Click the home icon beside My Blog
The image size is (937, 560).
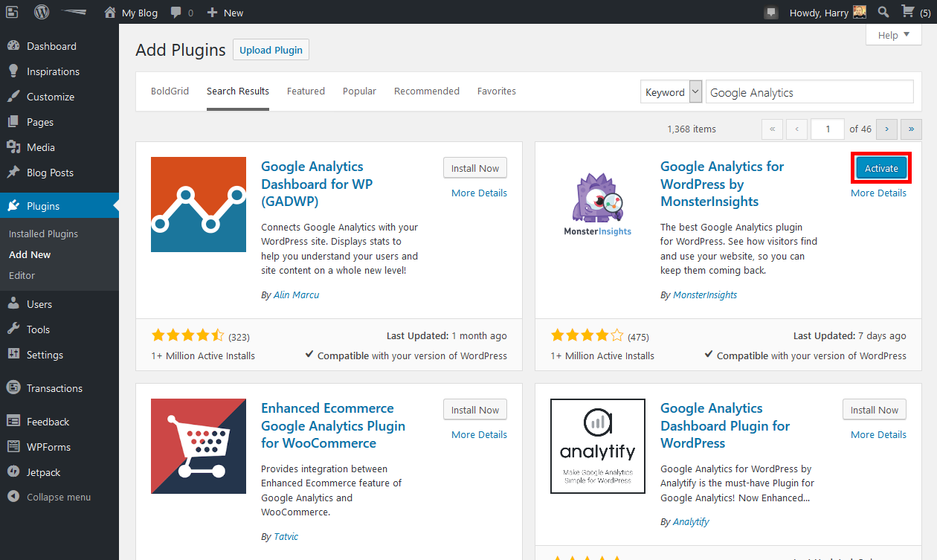click(110, 13)
